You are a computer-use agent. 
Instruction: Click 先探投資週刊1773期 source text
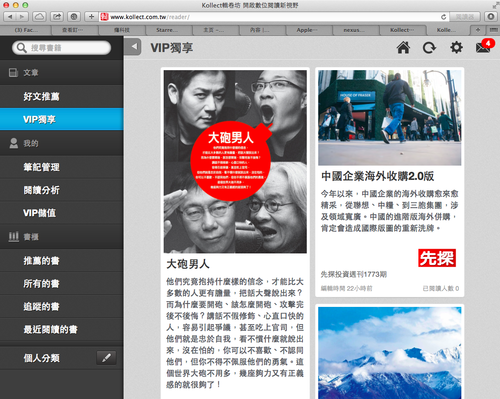tap(354, 274)
